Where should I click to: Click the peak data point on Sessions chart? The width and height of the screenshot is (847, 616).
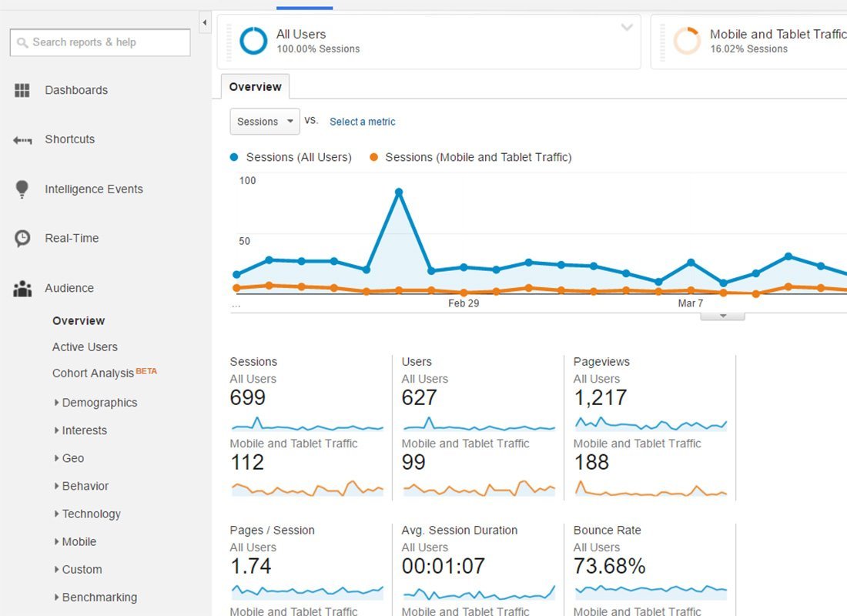tap(398, 192)
